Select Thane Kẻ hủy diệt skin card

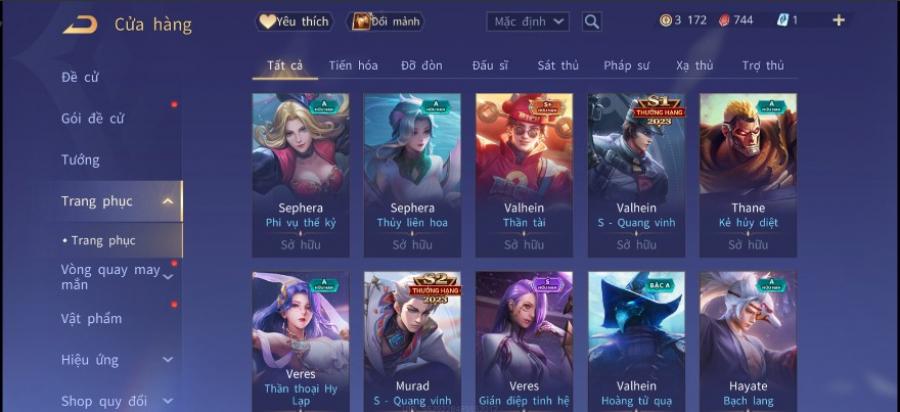click(748, 175)
